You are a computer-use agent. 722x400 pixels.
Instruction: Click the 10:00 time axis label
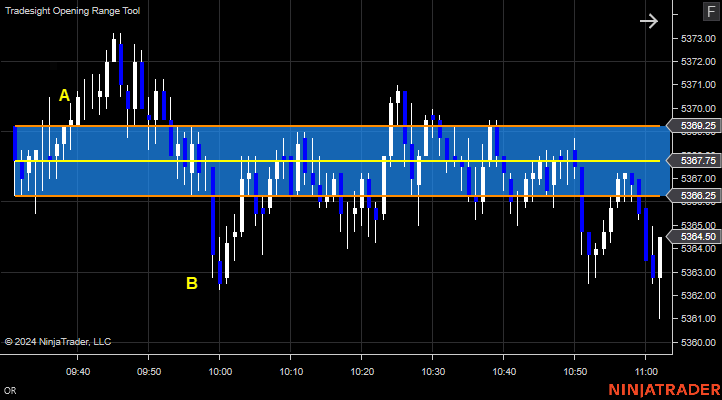pos(220,371)
